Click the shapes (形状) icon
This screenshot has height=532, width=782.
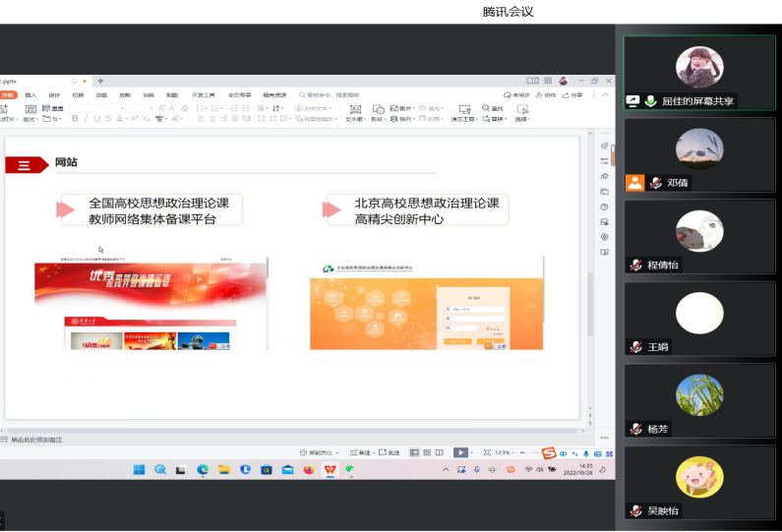pos(379,109)
